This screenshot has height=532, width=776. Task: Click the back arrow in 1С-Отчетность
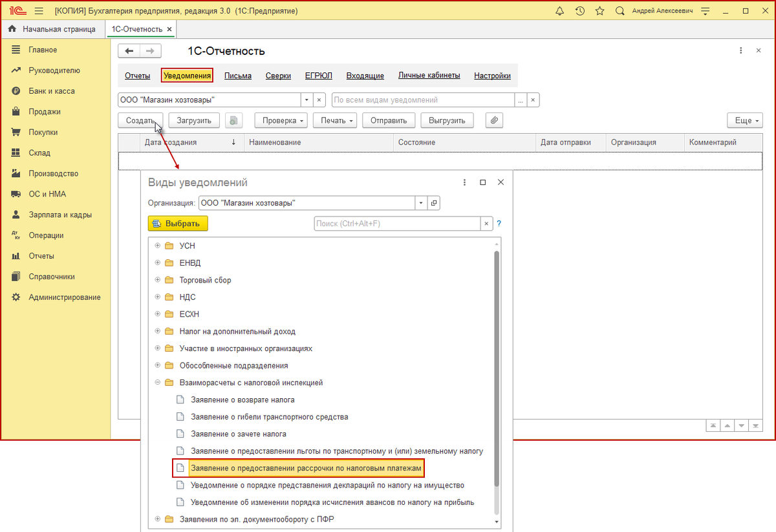(x=129, y=51)
